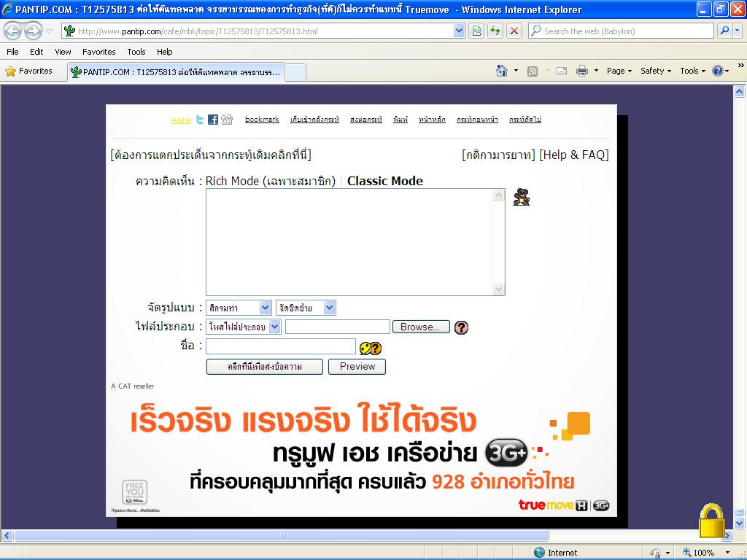Click the กระทู้ถัดไป link

(525, 119)
